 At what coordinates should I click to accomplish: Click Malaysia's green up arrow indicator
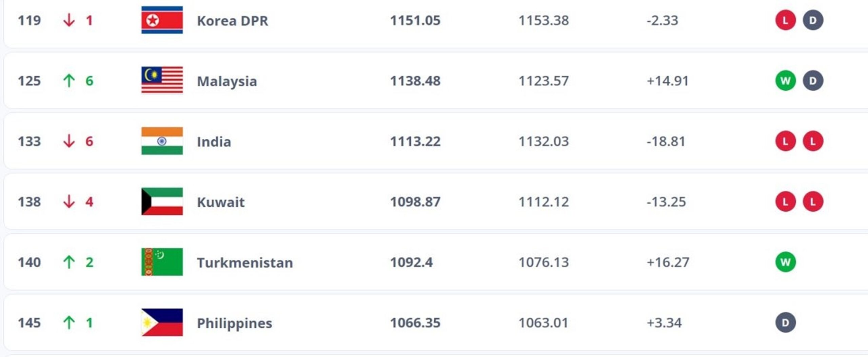(x=69, y=81)
